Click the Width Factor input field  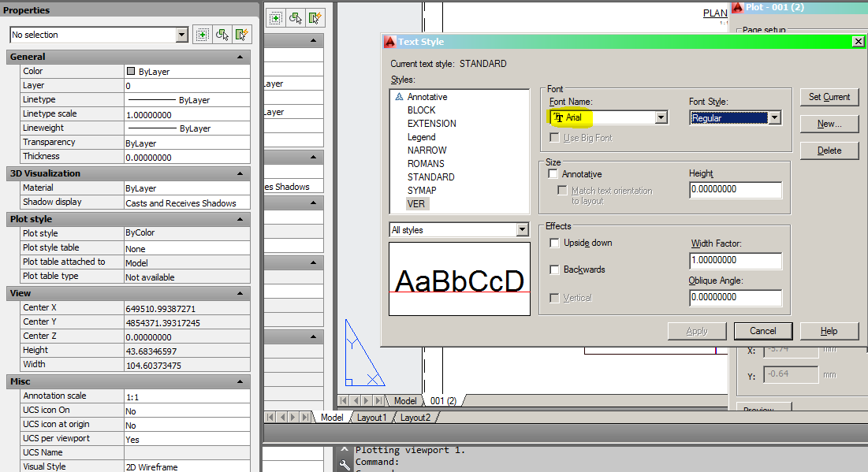(x=735, y=261)
